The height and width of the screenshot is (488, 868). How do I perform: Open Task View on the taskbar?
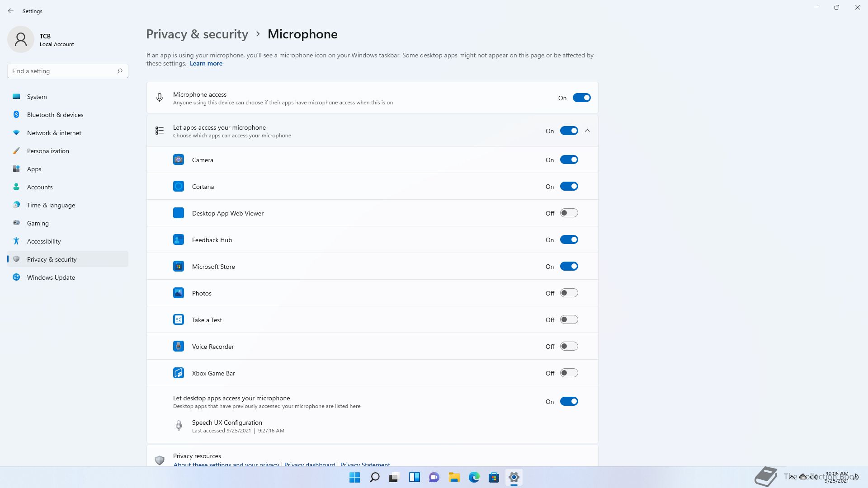click(x=394, y=477)
